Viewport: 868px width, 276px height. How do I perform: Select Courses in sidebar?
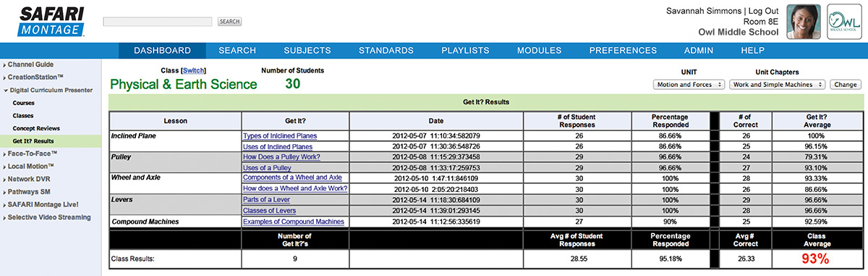coord(23,103)
